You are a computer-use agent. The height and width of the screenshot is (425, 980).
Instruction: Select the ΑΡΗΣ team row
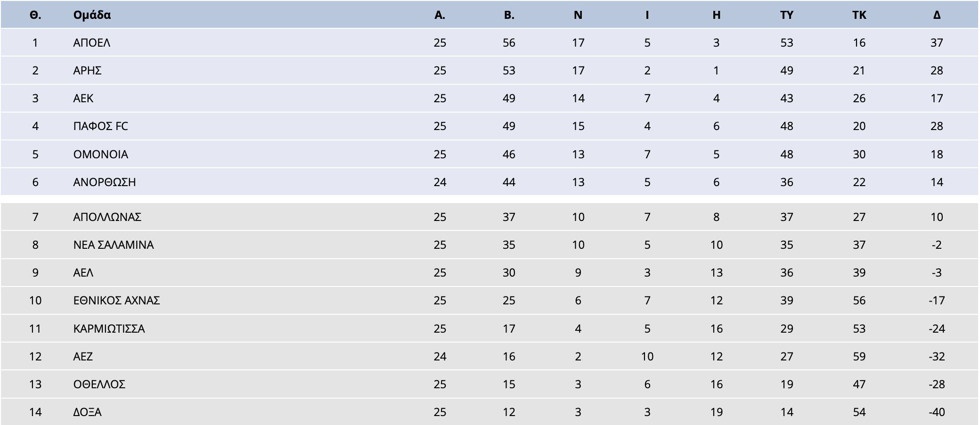point(489,70)
